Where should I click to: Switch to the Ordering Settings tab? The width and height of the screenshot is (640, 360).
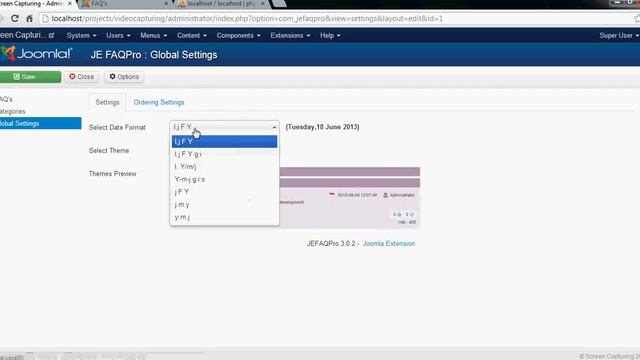click(159, 102)
